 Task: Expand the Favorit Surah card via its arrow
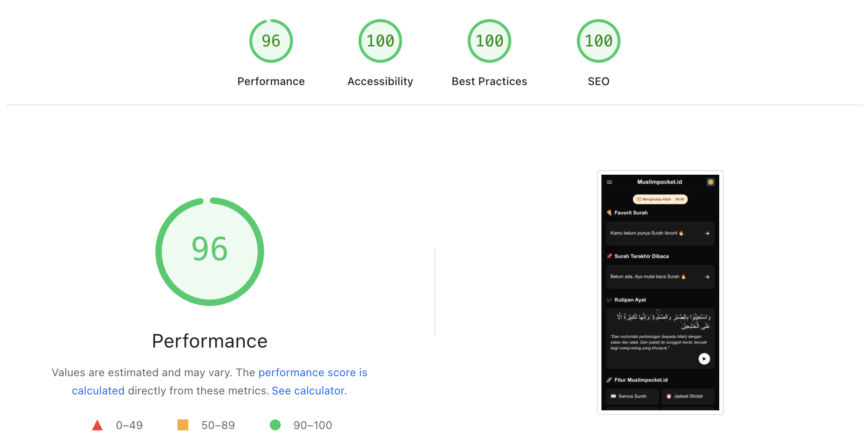point(707,233)
